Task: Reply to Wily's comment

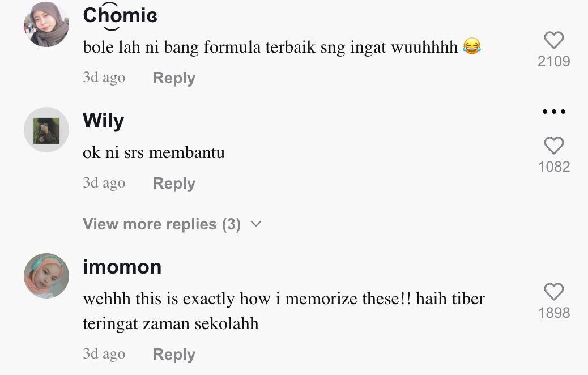Action: [x=174, y=184]
